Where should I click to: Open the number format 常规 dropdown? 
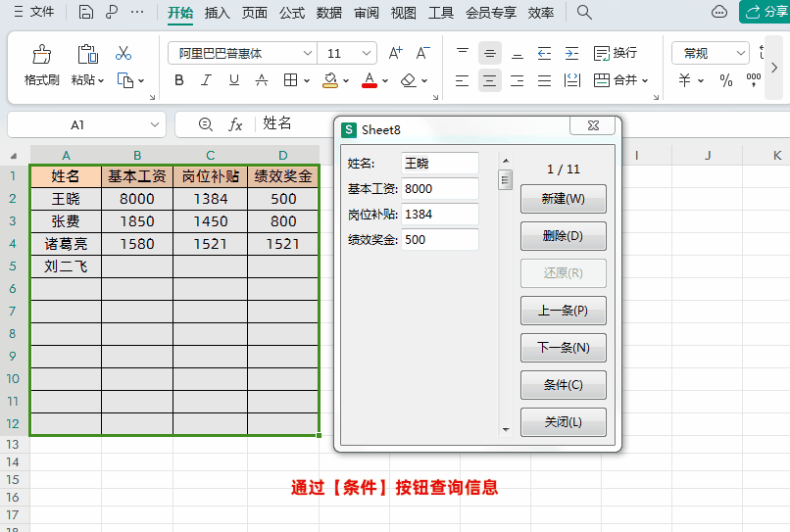pyautogui.click(x=740, y=54)
